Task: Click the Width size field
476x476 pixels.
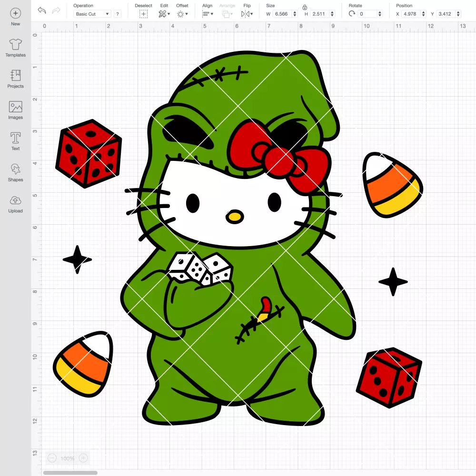Action: tap(282, 14)
